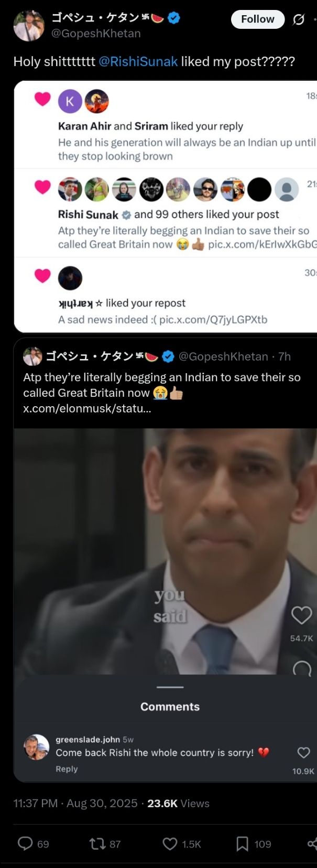
Task: Open the @RishiSunak mention link
Action: click(x=138, y=61)
